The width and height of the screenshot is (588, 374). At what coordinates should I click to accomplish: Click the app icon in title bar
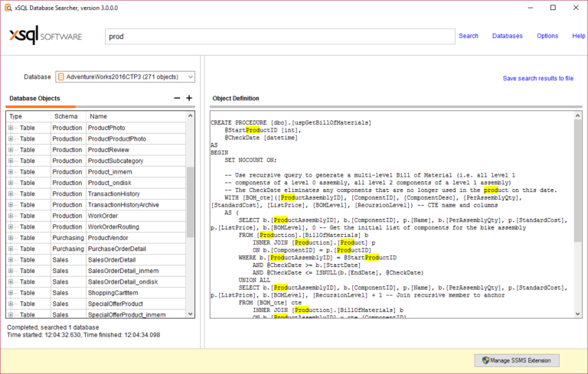8,8
